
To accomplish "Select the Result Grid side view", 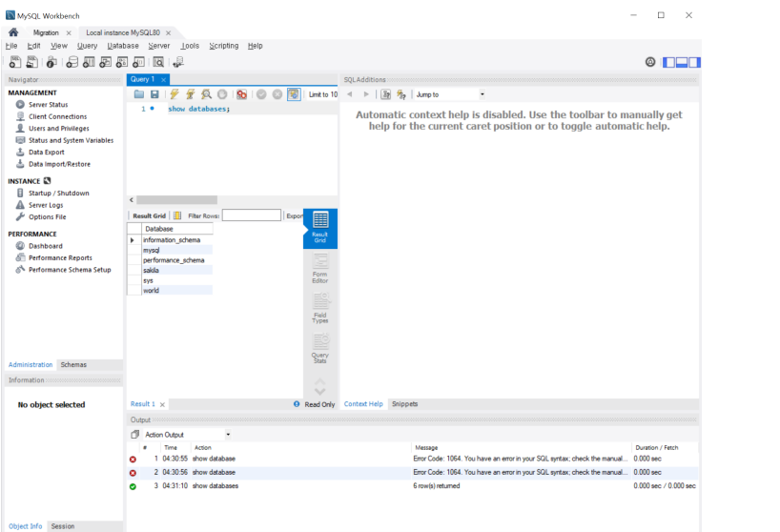I will pyautogui.click(x=319, y=228).
